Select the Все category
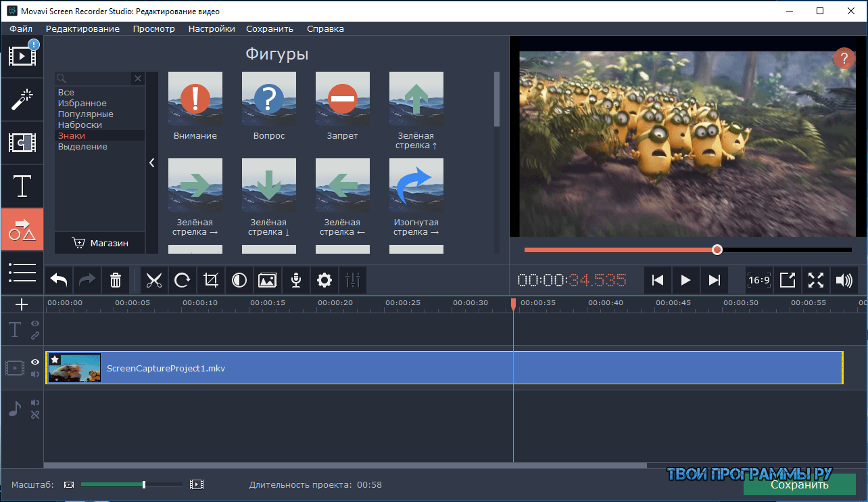 click(x=66, y=93)
